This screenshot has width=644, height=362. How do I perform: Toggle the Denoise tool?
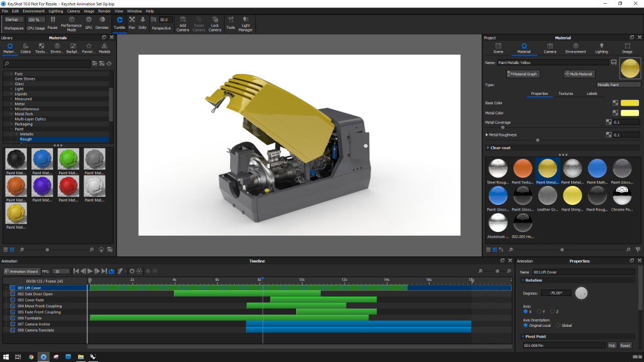click(x=102, y=23)
